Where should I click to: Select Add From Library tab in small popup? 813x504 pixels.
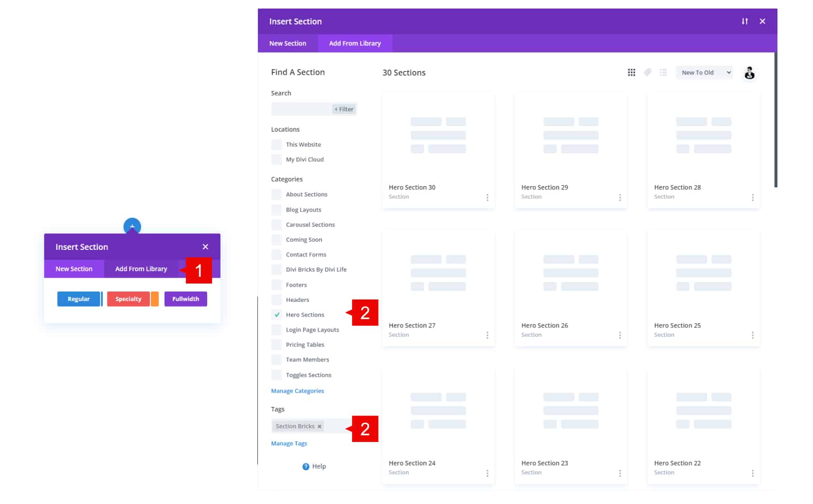point(141,269)
